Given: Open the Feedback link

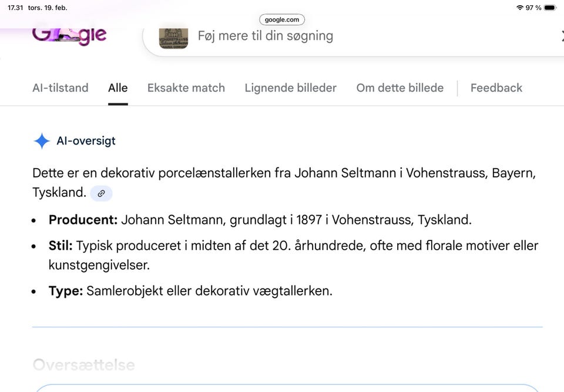Looking at the screenshot, I should (496, 88).
